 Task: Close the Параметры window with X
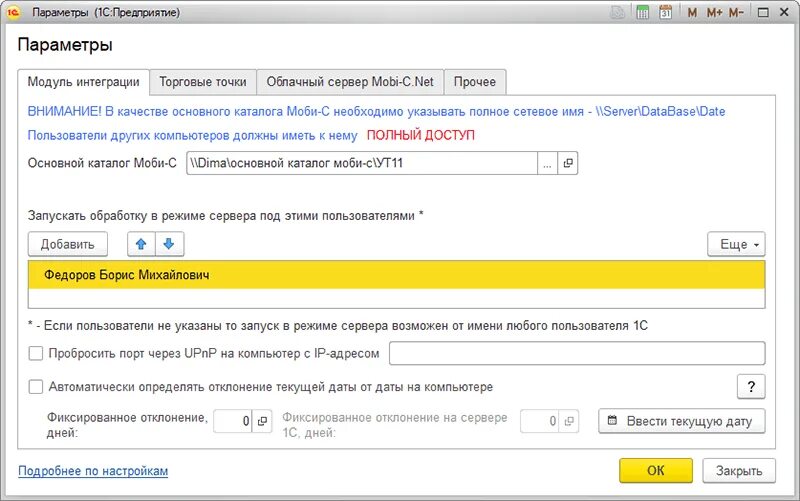coord(784,12)
